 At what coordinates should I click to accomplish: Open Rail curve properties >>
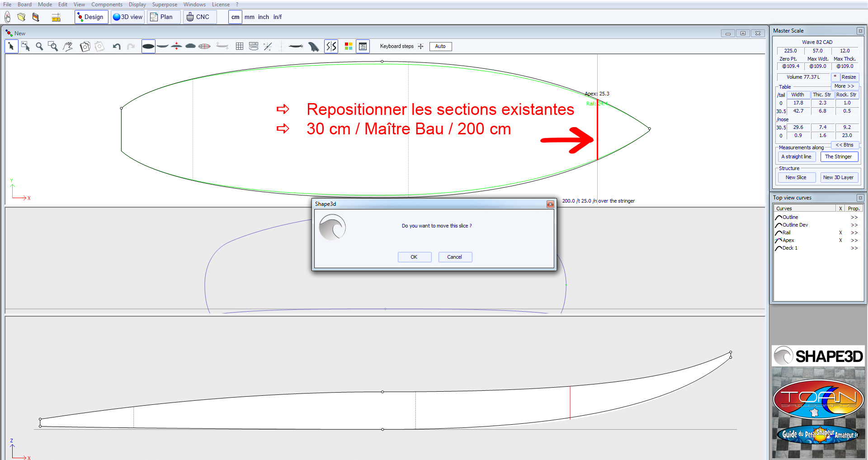click(854, 232)
